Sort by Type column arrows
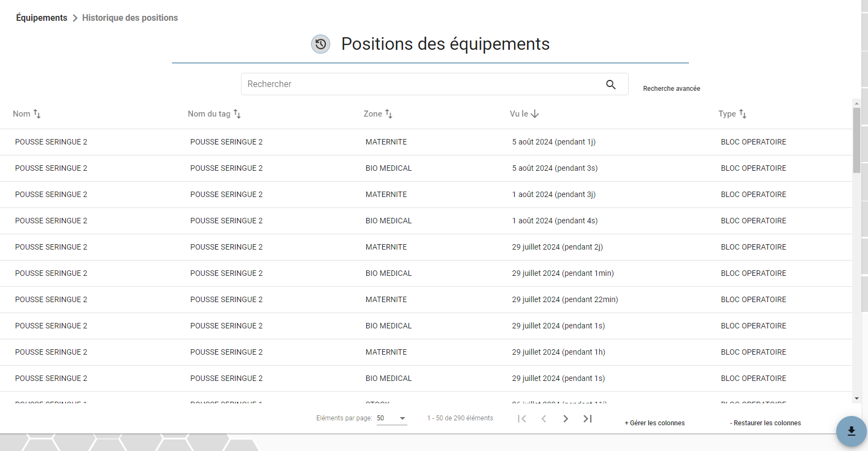This screenshot has width=868, height=451. (743, 114)
